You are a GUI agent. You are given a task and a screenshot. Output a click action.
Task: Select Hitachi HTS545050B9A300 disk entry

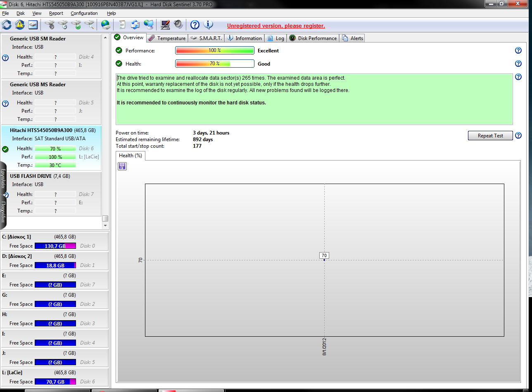tap(51, 149)
